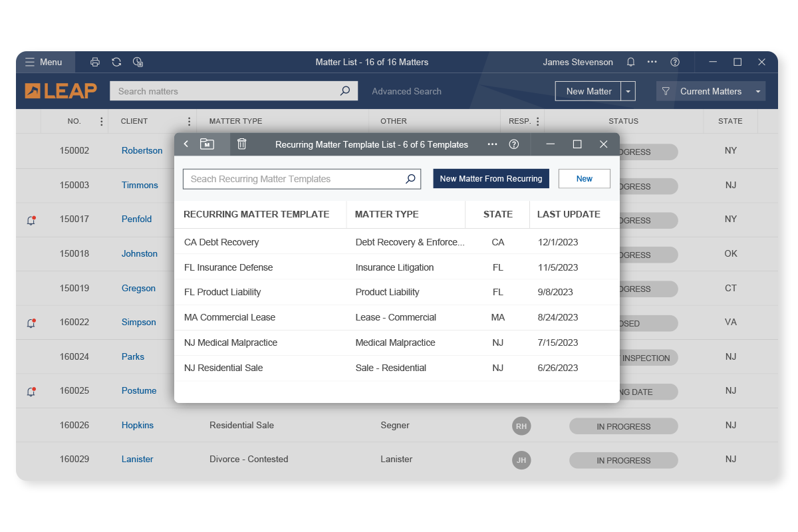798x532 pixels.
Task: Click the alert flag beside Postume's row
Action: [x=31, y=392]
